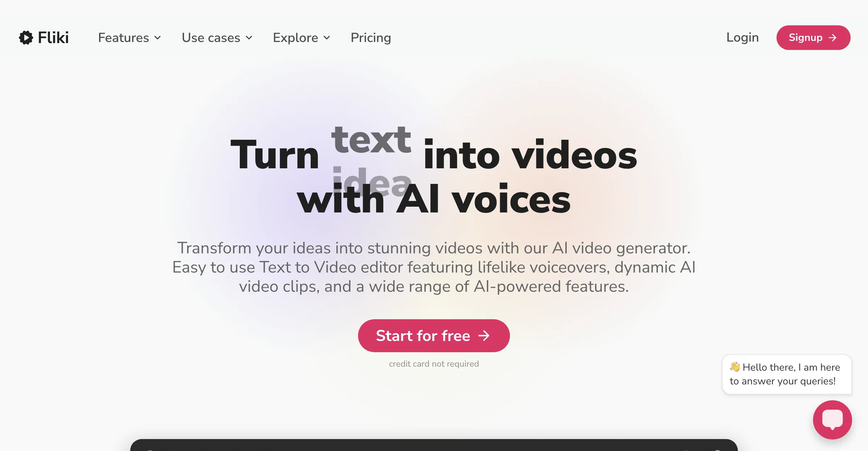Click the Fliki logo icon
Screen dimensions: 868x451
point(25,37)
